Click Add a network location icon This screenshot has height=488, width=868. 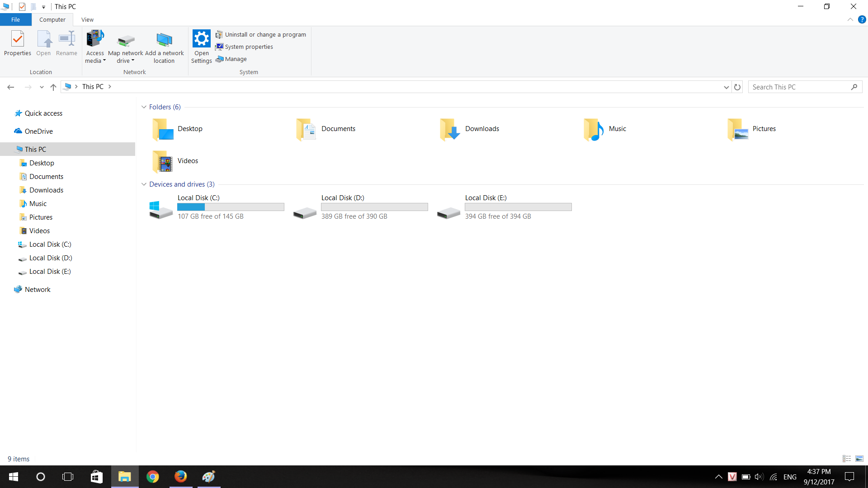164,41
